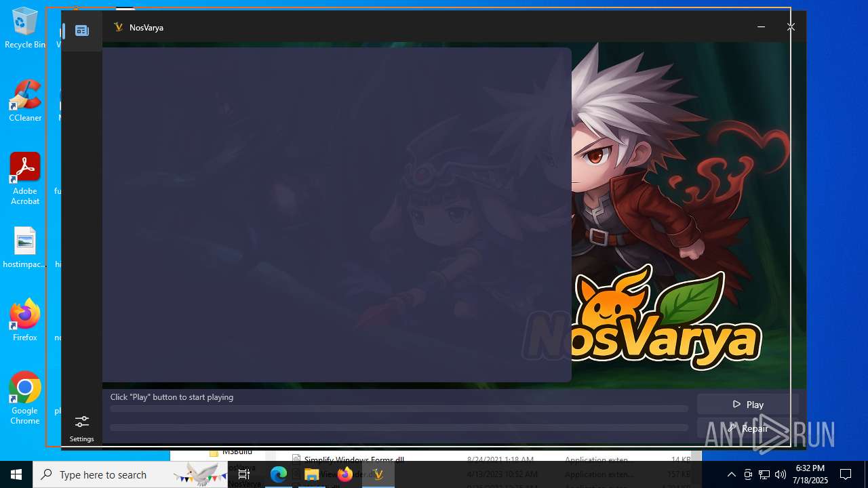Click the Repair button

747,428
